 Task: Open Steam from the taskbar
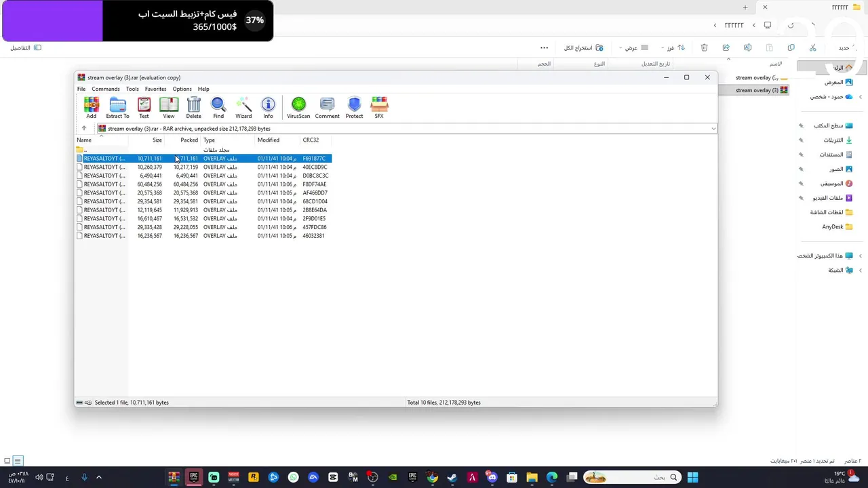click(x=452, y=477)
